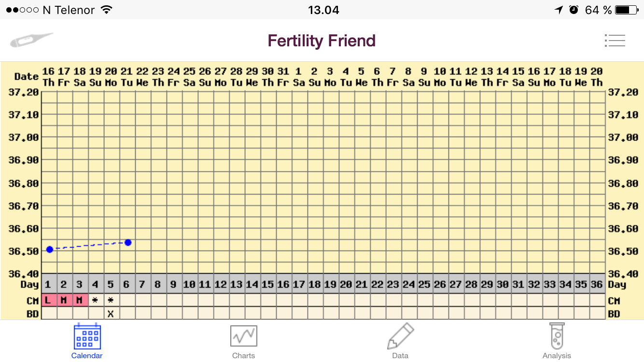
Task: Tap the status bar clock showing 13.04
Action: tap(323, 10)
